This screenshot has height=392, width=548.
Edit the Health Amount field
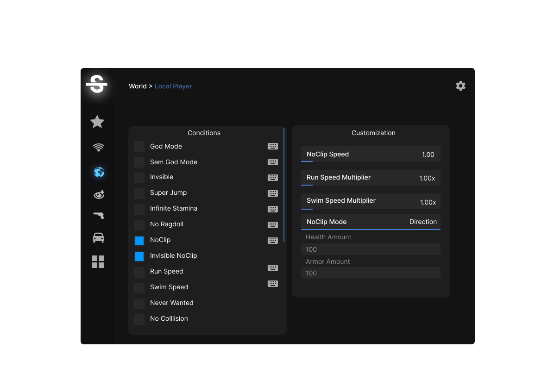click(x=370, y=249)
